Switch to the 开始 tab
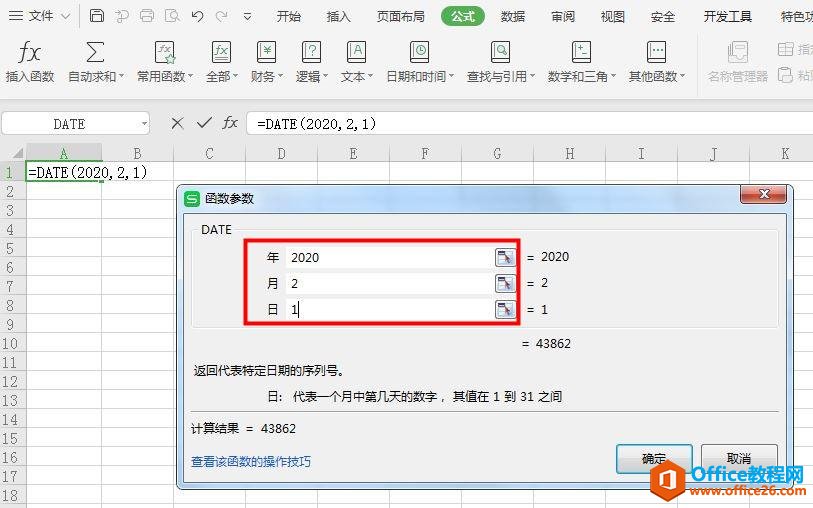Viewport: 813px width, 508px height. pyautogui.click(x=288, y=17)
